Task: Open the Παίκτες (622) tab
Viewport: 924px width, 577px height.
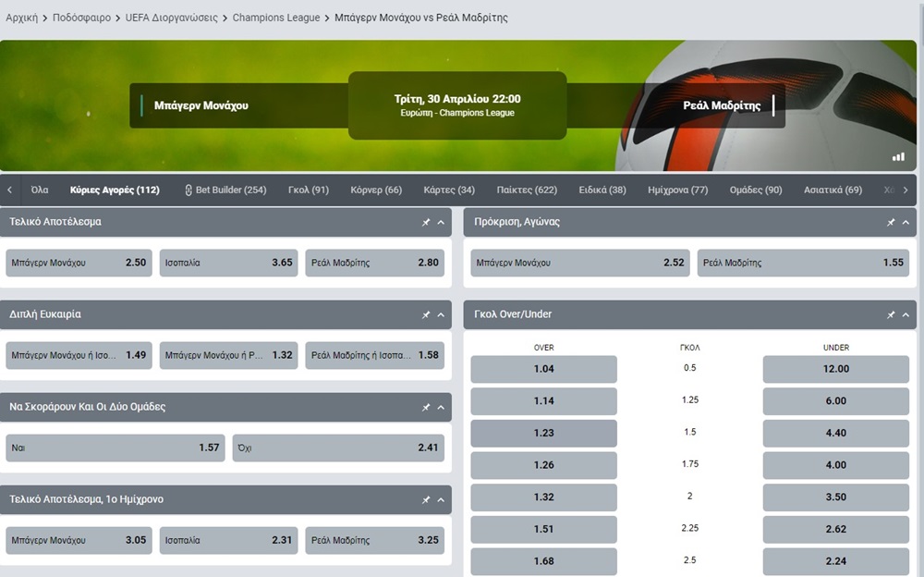Action: click(527, 190)
